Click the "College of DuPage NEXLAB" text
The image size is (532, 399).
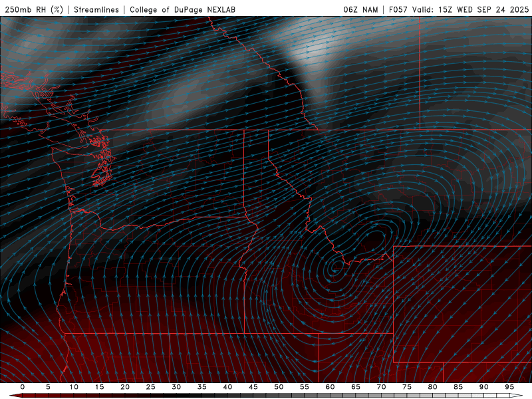click(182, 9)
